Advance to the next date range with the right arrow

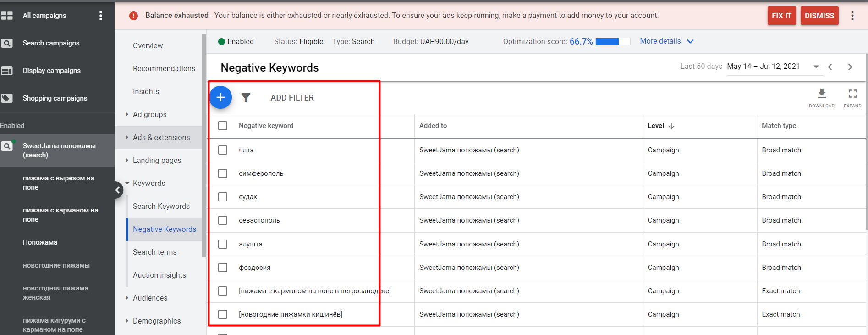point(850,67)
